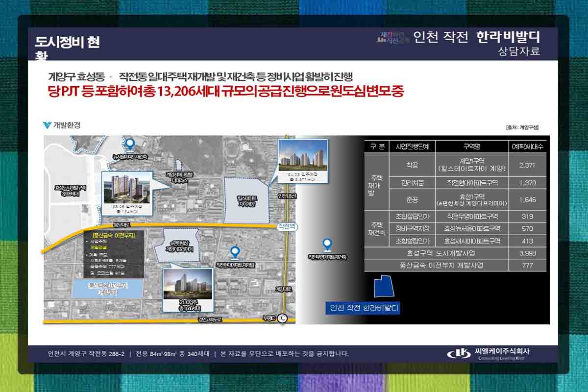The height and width of the screenshot is (392, 588).
Task: Click the 계양1구역 (힐스테이트자이 계양) cell
Action: point(472,165)
